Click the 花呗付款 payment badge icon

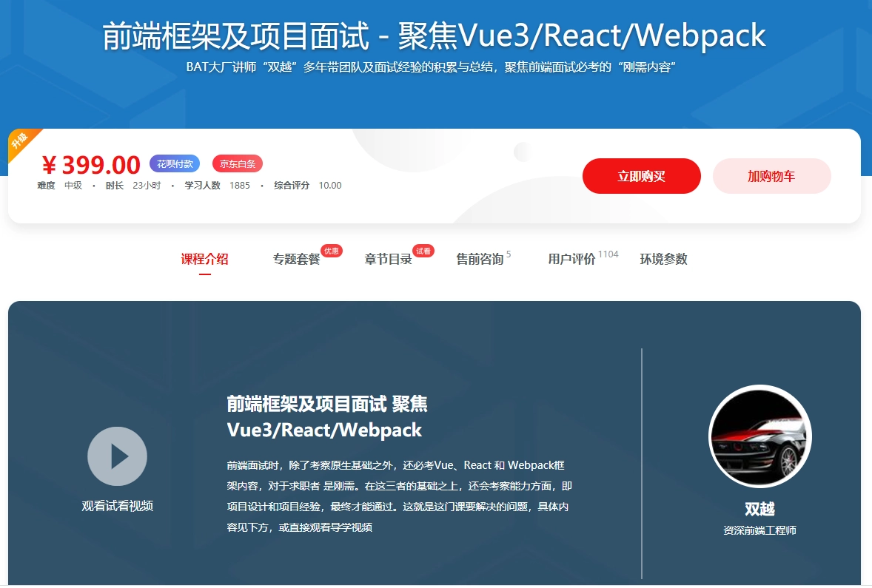[x=173, y=163]
